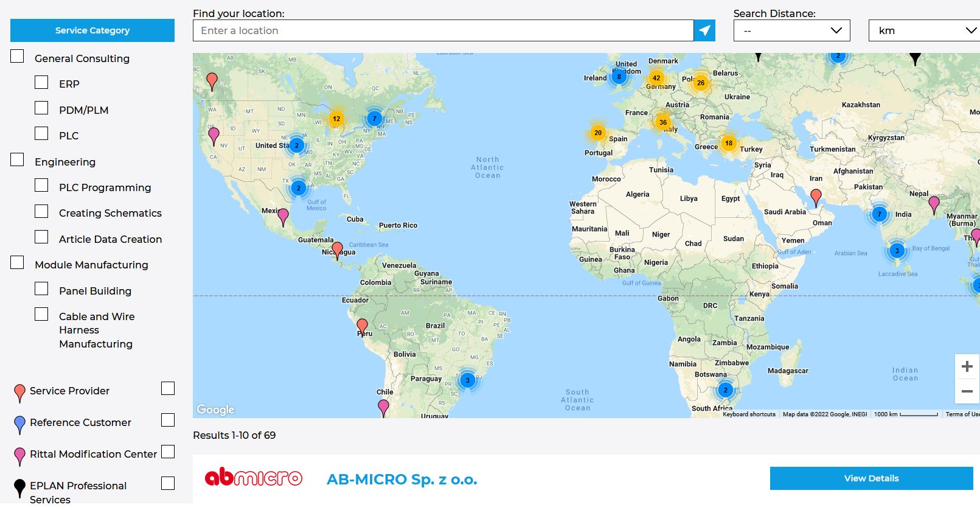980x510 pixels.
Task: Click the red pin on Peru
Action: coord(362,326)
